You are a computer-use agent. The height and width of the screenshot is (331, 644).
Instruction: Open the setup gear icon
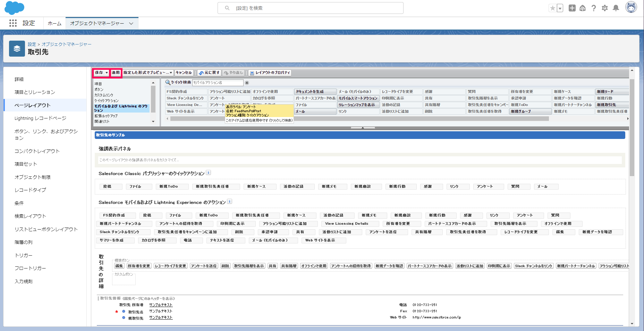pyautogui.click(x=605, y=8)
